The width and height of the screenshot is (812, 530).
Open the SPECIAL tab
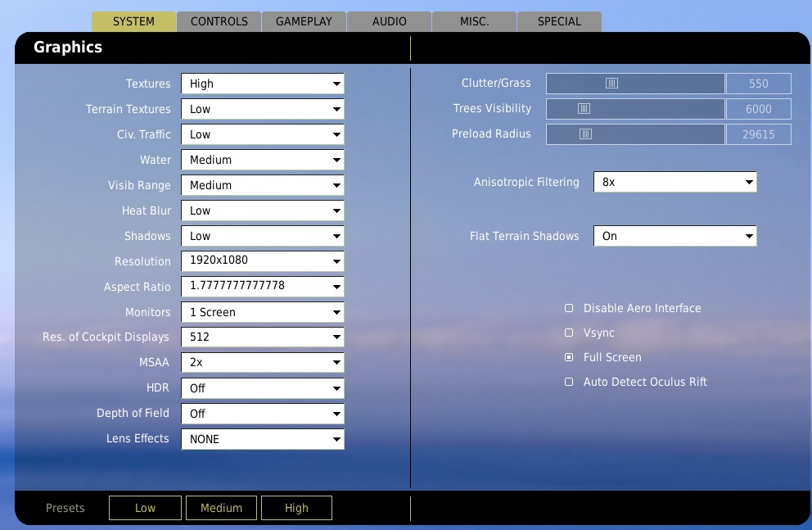559,21
